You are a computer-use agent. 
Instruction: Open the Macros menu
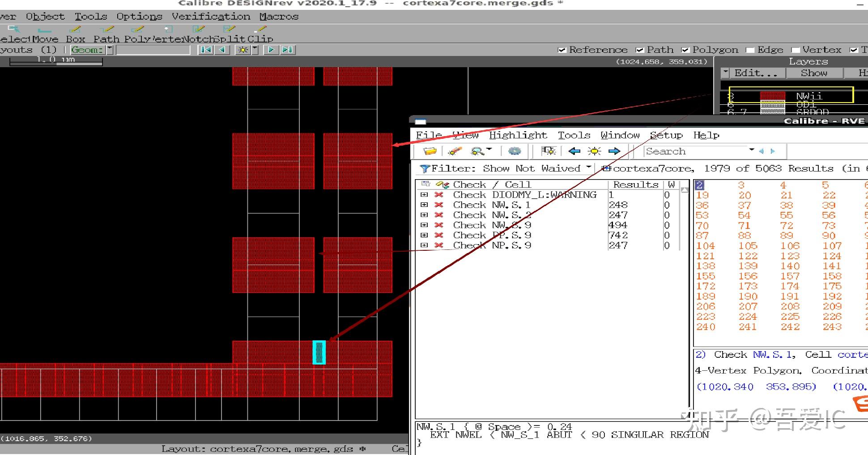tap(279, 17)
